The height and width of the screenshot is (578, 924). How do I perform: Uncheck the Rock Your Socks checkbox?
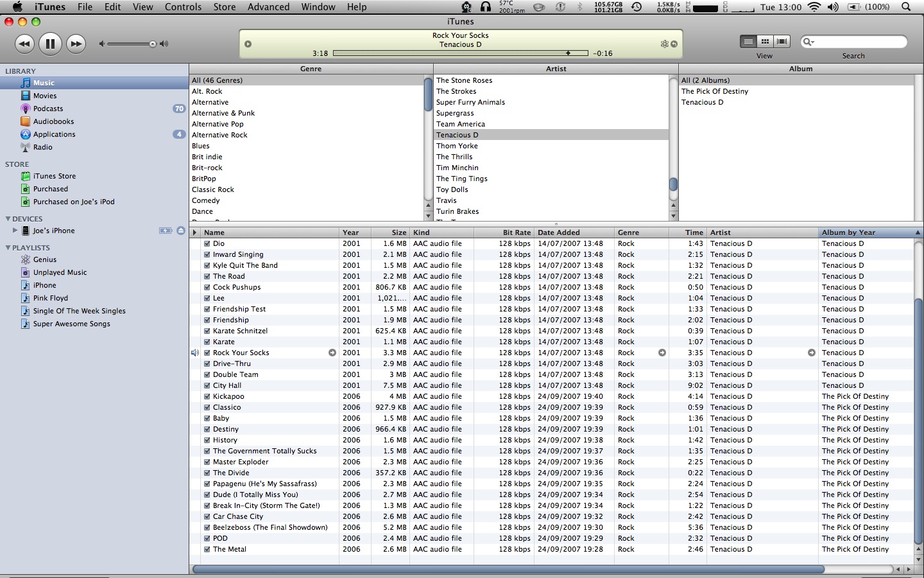coord(207,353)
